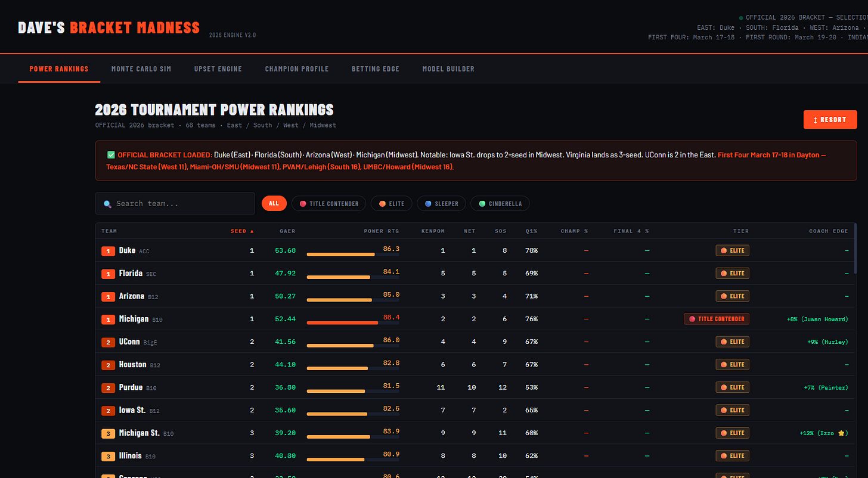
Task: Select the All filter pill
Action: click(274, 204)
